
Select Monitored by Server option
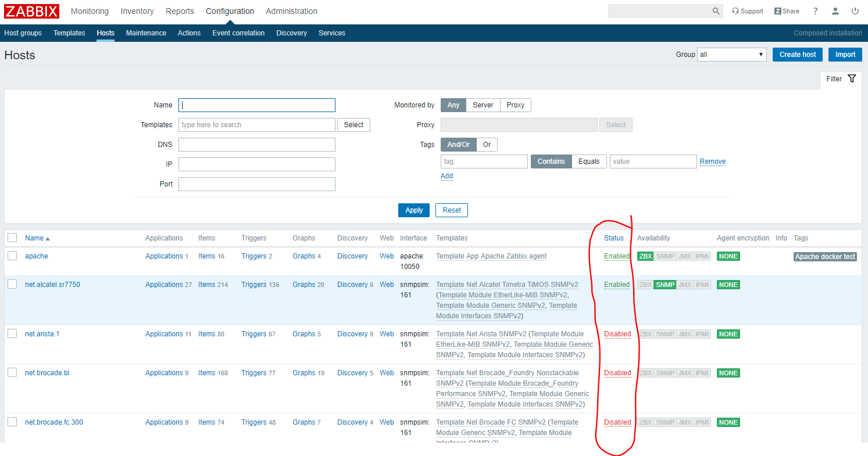tap(483, 105)
